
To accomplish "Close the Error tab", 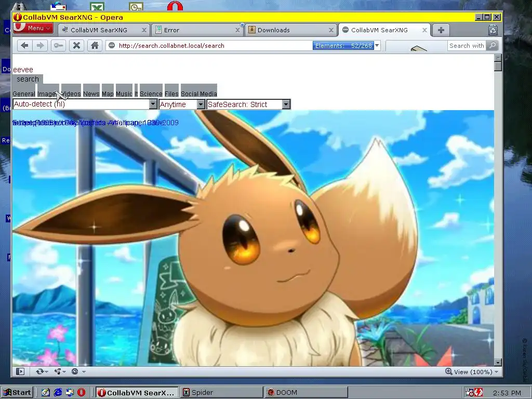I will pyautogui.click(x=238, y=30).
